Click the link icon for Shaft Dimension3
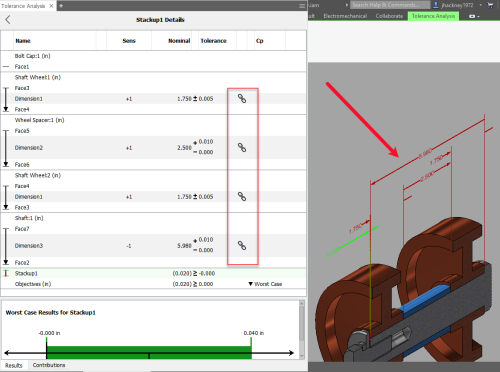500x372 pixels. (242, 245)
